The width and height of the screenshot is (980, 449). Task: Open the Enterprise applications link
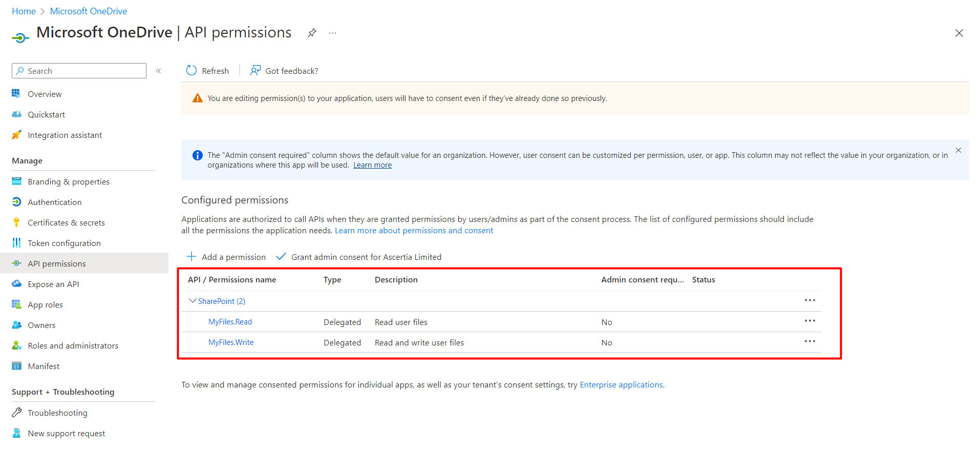pyautogui.click(x=621, y=384)
